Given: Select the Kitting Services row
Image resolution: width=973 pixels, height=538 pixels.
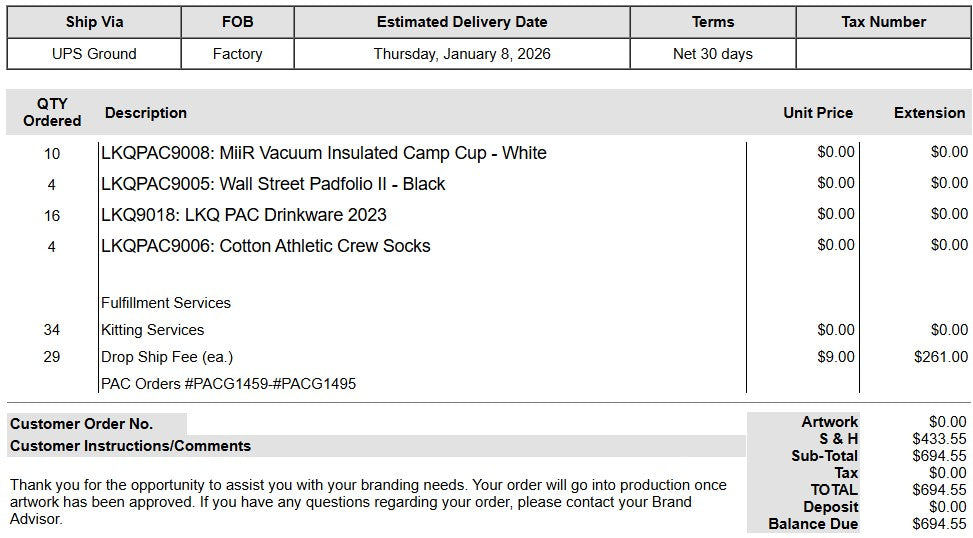Looking at the screenshot, I should [152, 330].
